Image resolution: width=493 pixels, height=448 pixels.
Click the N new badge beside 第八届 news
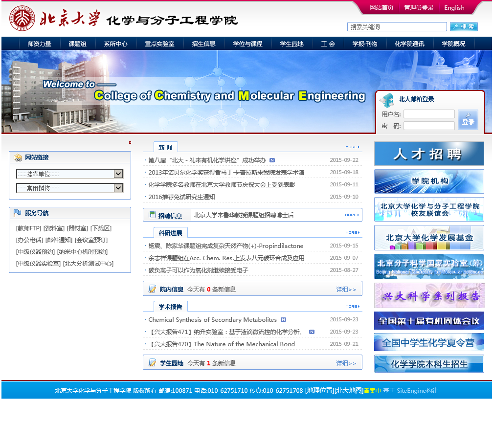click(x=272, y=160)
